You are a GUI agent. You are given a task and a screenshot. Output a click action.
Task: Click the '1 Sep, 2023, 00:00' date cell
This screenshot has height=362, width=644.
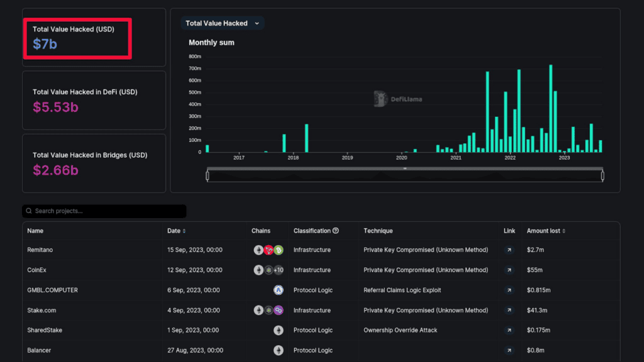[193, 331]
